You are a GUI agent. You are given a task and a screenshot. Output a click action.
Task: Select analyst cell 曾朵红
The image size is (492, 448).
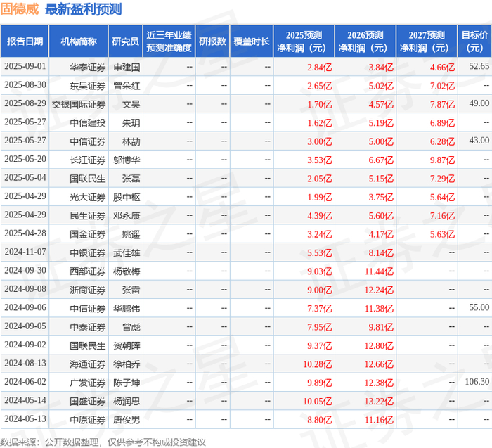(127, 86)
